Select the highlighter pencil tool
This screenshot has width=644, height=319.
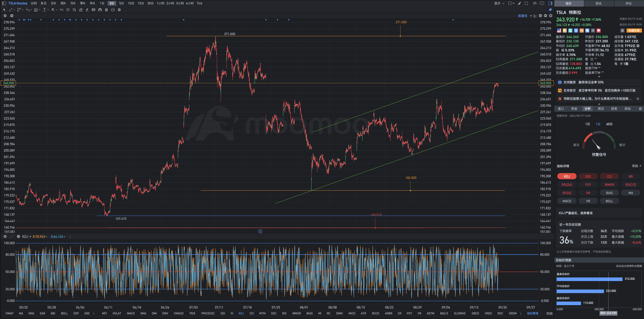pyautogui.click(x=87, y=10)
